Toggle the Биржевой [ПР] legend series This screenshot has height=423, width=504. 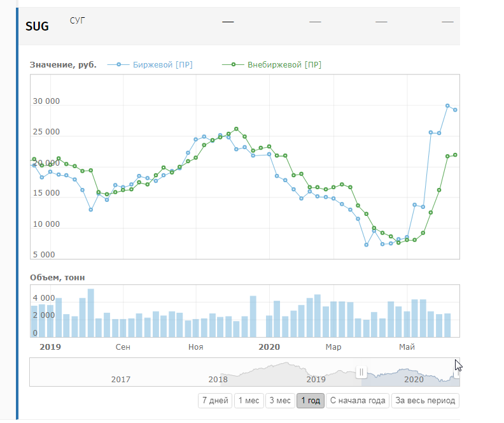163,64
